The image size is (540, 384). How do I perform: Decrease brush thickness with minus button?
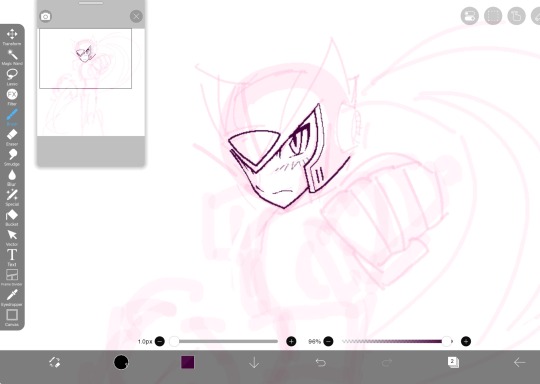click(160, 341)
